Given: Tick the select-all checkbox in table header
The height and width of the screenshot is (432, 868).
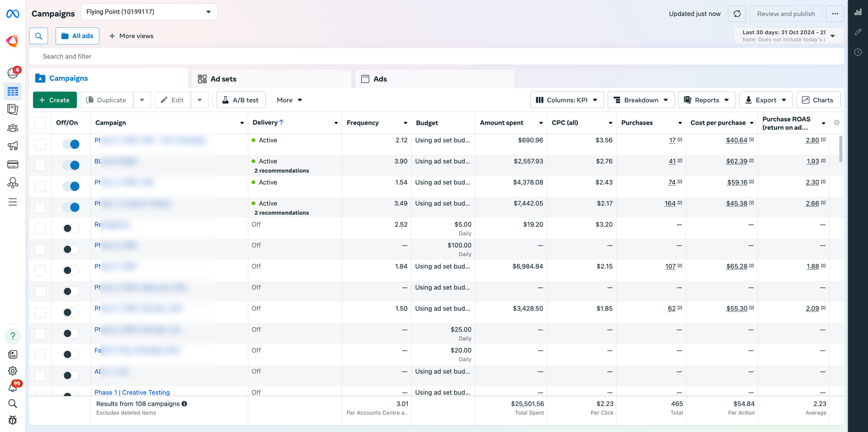Looking at the screenshot, I should point(40,123).
